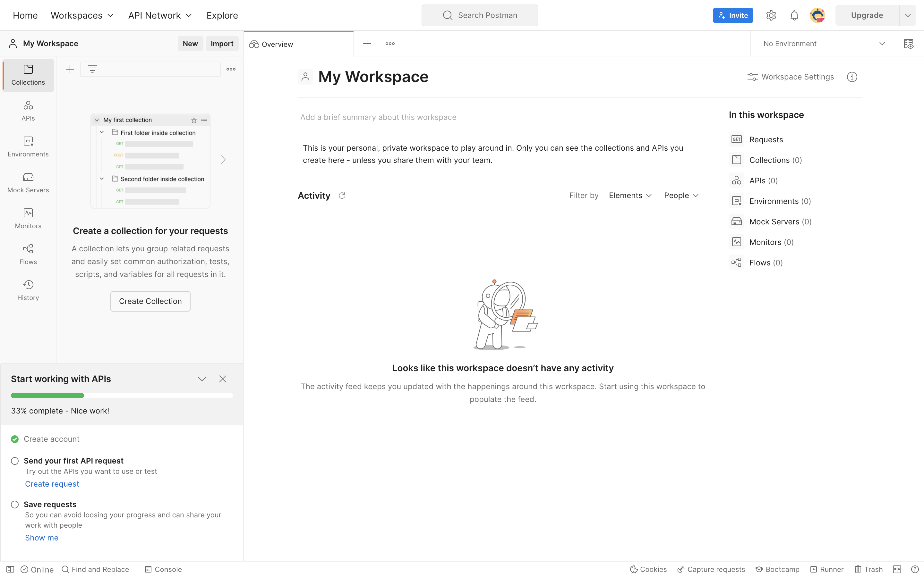The width and height of the screenshot is (924, 577).
Task: Open the Mock Servers sidebar panel
Action: tap(28, 182)
